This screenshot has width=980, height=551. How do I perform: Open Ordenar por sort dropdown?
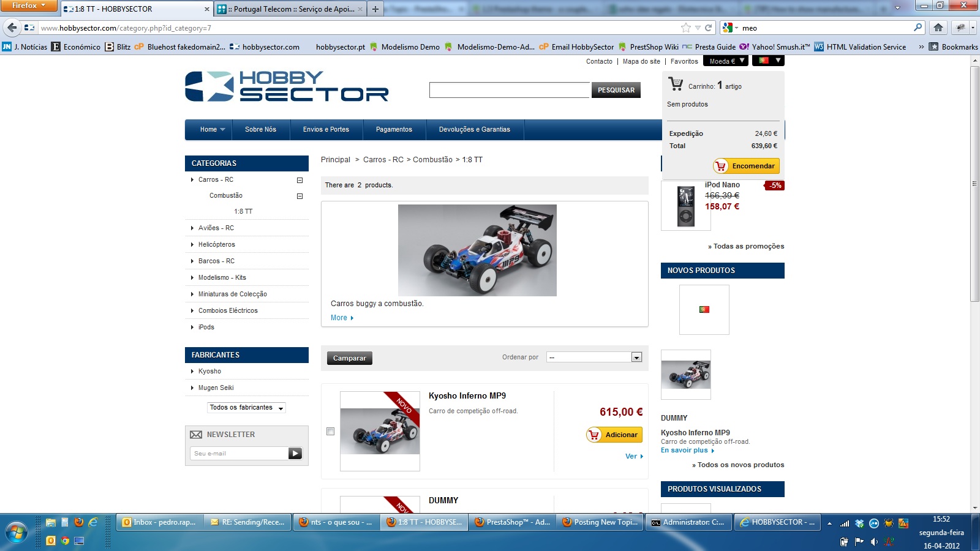[x=594, y=357]
